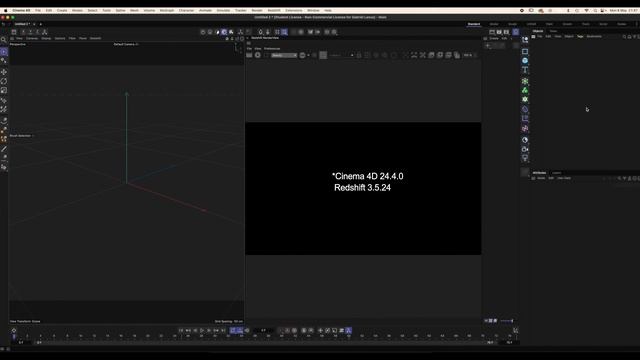Click the search icon in Objects manager
Screen dimensions: 640x360
coord(624,37)
